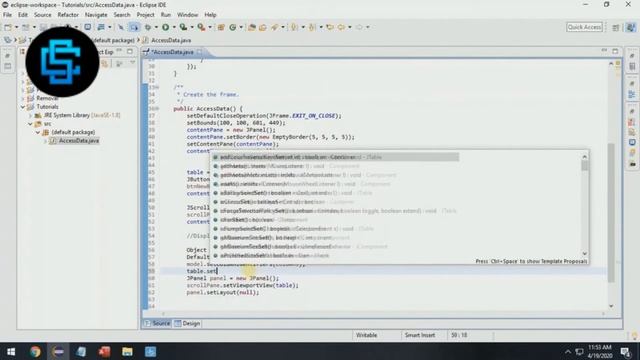Open the Navigate menu

point(96,15)
